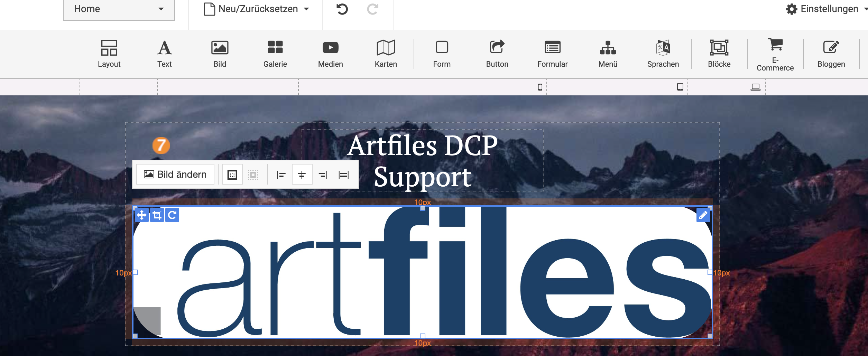Open the Blöcke blocks tool

coord(719,54)
